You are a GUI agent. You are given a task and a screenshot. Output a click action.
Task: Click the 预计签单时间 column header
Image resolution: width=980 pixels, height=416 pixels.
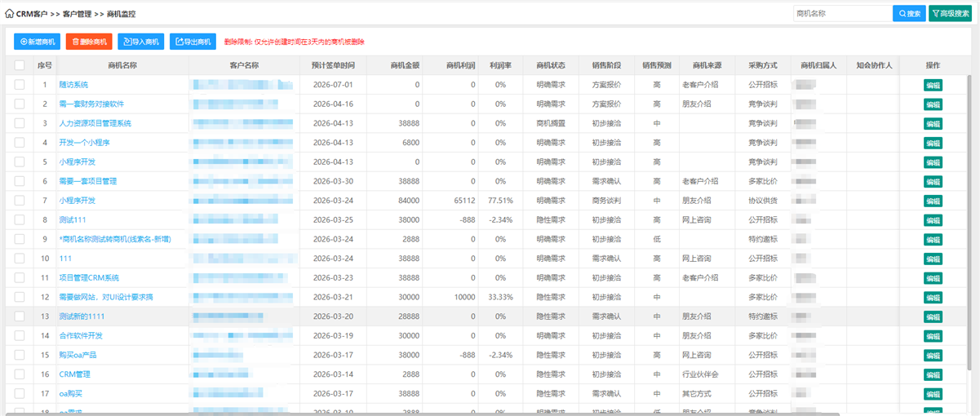[x=333, y=65]
